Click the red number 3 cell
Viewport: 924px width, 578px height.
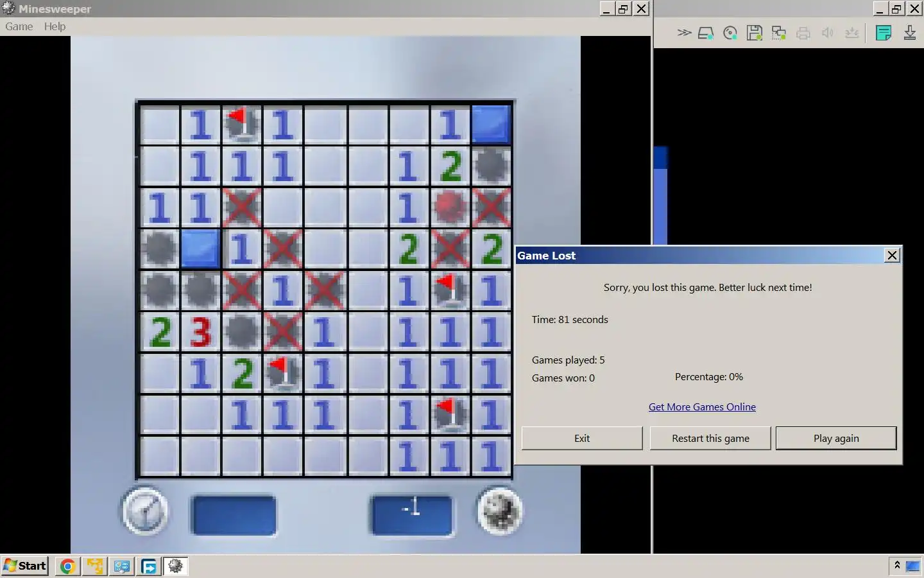pos(201,331)
